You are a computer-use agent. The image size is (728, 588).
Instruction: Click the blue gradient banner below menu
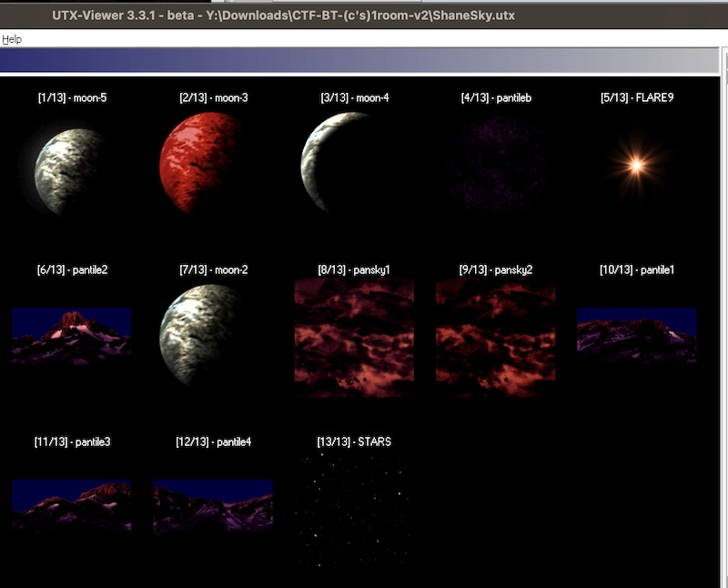tap(364, 61)
